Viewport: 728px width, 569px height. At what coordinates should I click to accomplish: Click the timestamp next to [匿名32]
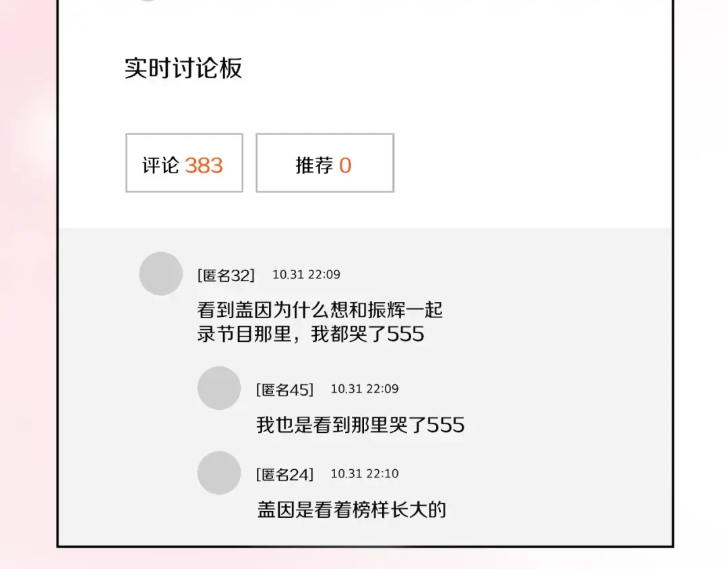pos(306,274)
